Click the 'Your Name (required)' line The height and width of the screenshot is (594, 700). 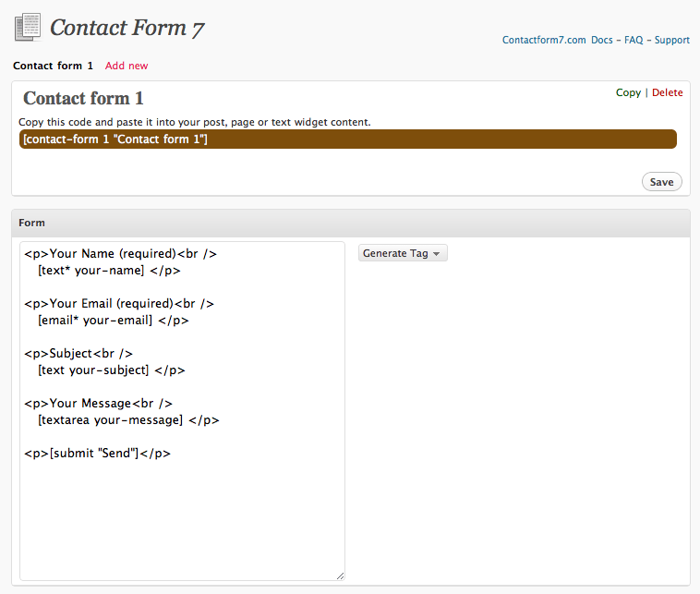pyautogui.click(x=121, y=254)
